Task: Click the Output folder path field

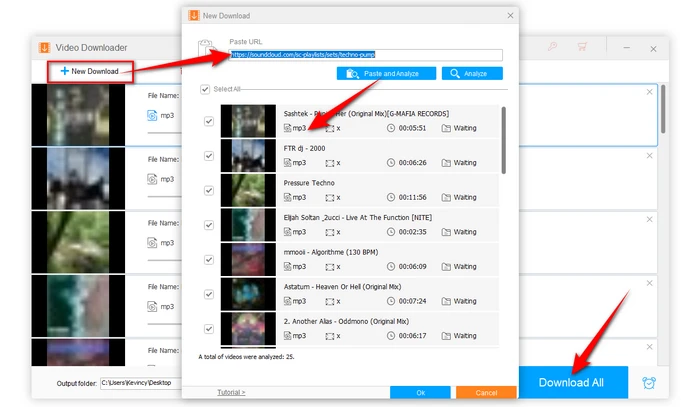Action: [141, 383]
